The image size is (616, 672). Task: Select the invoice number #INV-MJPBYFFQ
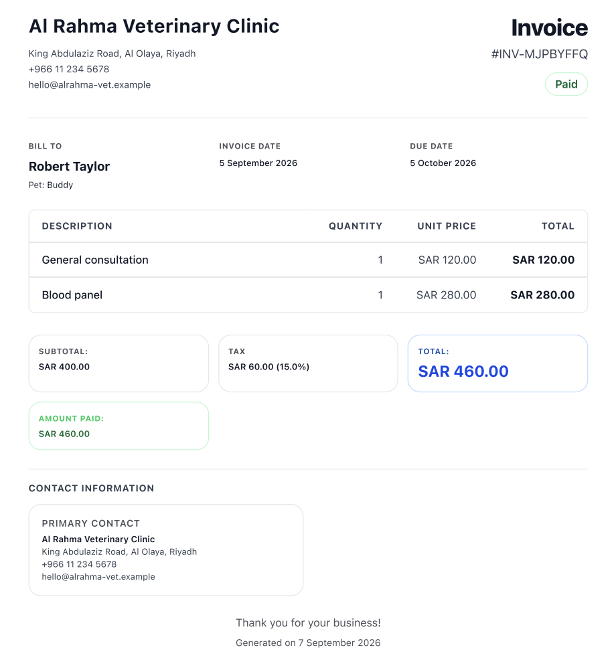(x=539, y=54)
